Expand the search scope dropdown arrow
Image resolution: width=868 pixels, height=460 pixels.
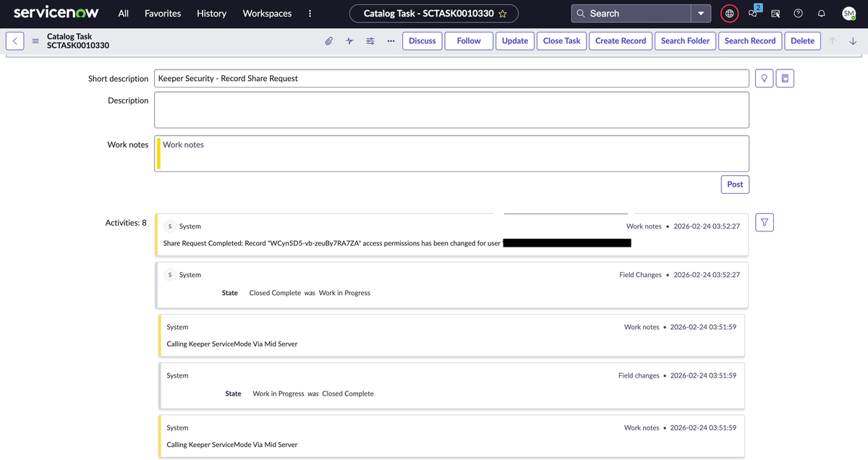(x=700, y=13)
